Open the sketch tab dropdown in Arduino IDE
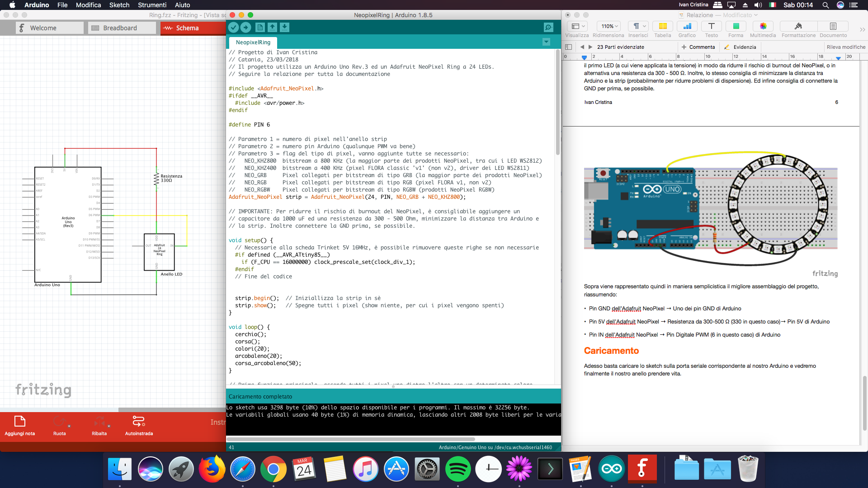868x488 pixels. click(x=546, y=42)
